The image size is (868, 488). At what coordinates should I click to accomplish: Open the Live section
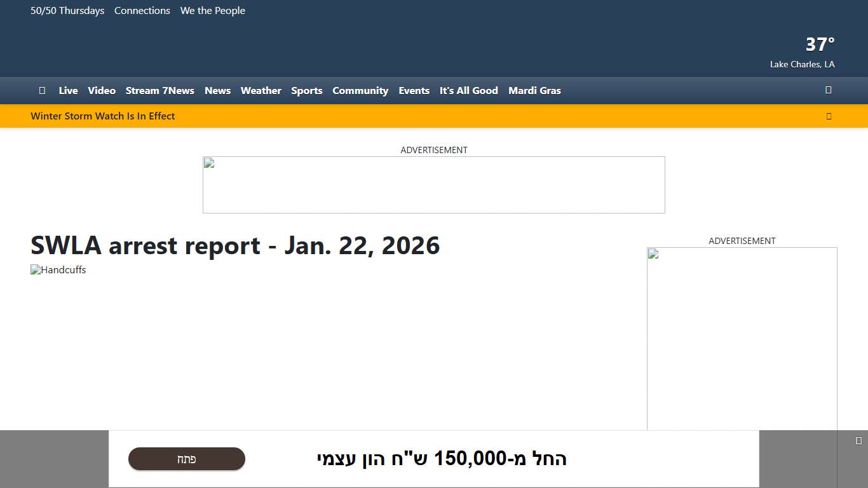(x=68, y=90)
